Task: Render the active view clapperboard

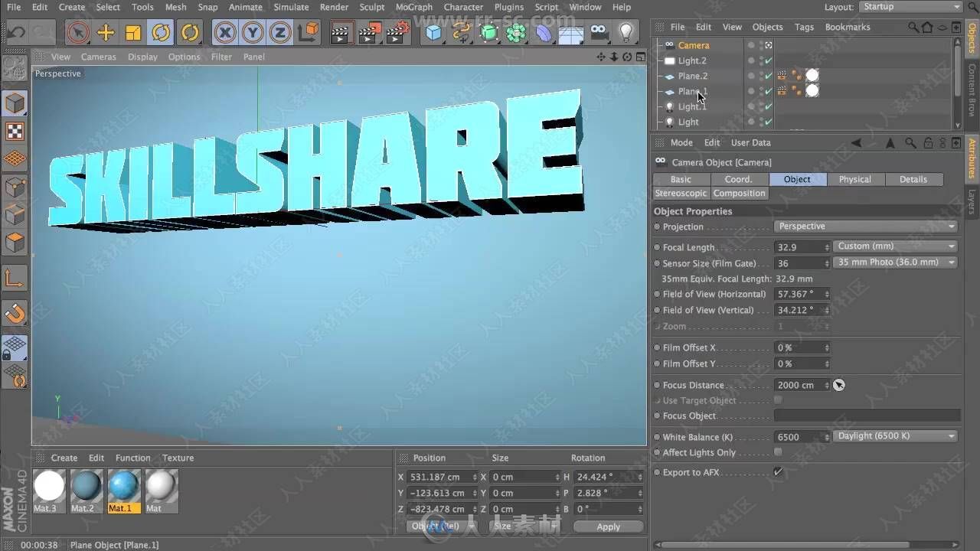Action: tap(341, 33)
